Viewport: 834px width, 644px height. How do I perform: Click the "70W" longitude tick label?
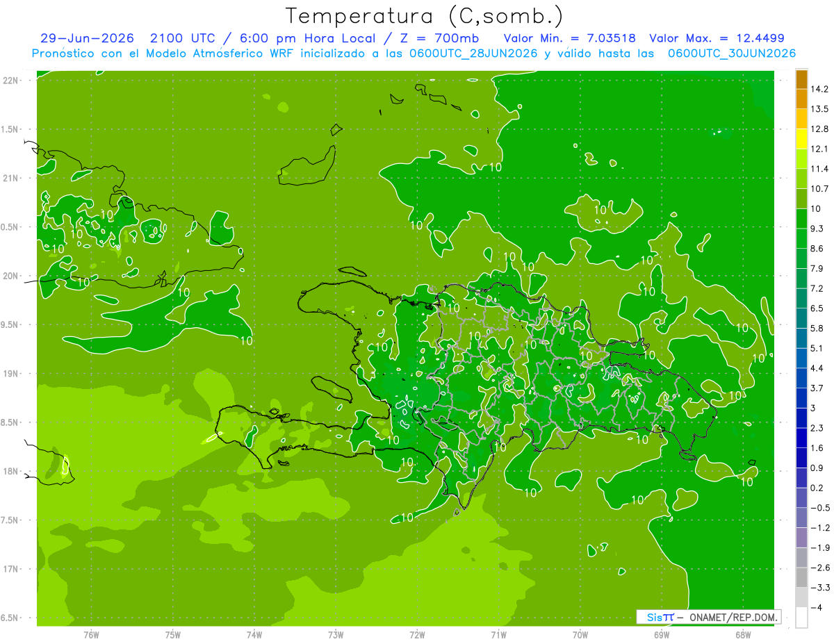click(580, 635)
